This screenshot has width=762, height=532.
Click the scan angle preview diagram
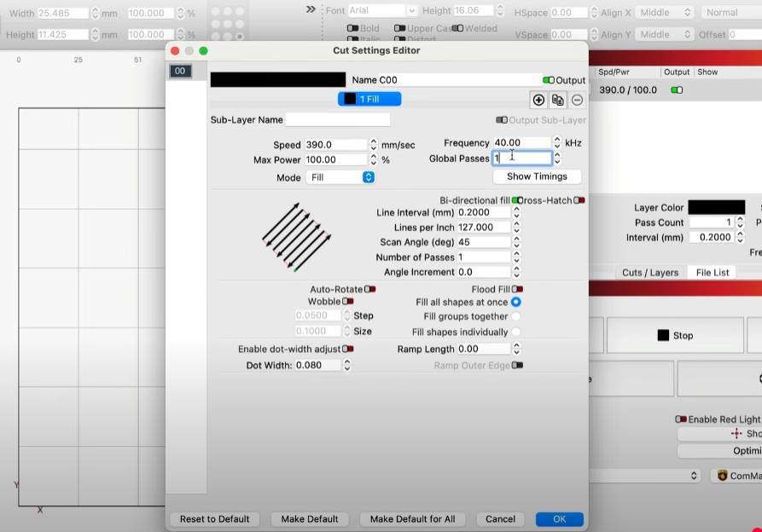pos(296,236)
